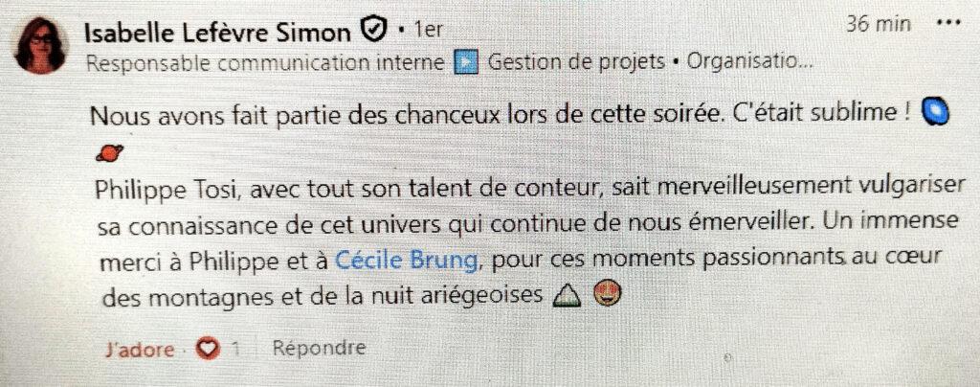Click the ringed planet emoji
The image size is (980, 387).
111,152
